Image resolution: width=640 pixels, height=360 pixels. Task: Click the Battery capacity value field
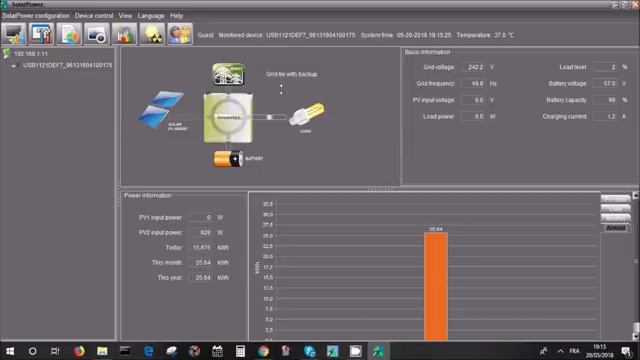pos(605,100)
